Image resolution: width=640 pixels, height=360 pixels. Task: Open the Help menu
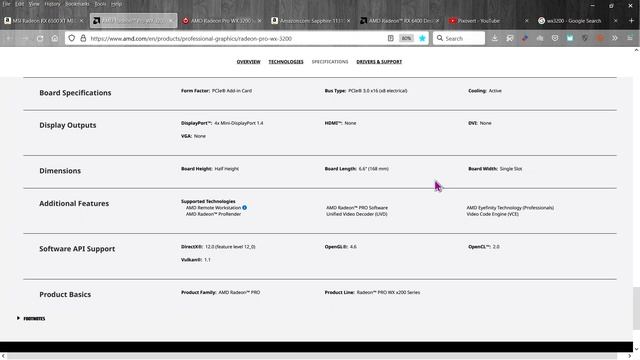tap(116, 4)
